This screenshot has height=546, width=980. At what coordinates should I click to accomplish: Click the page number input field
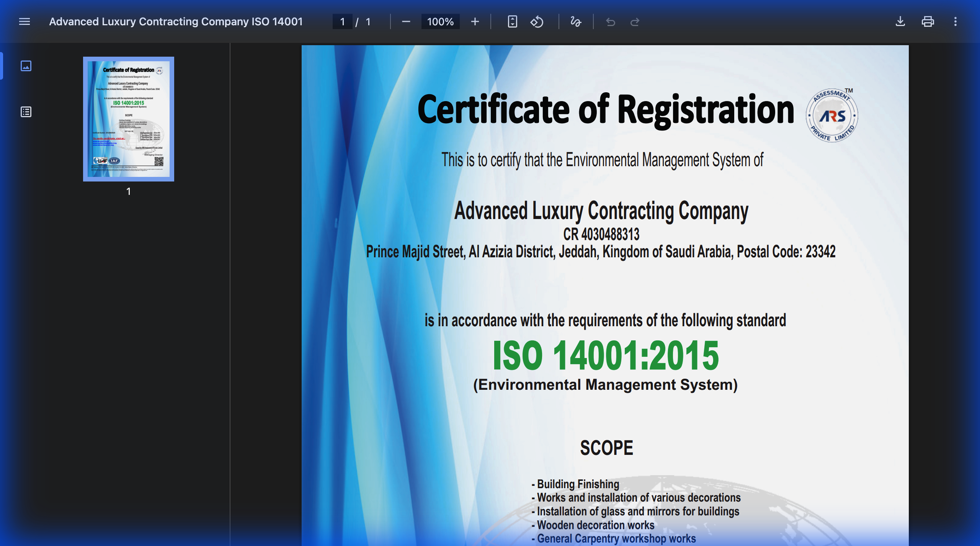click(343, 22)
